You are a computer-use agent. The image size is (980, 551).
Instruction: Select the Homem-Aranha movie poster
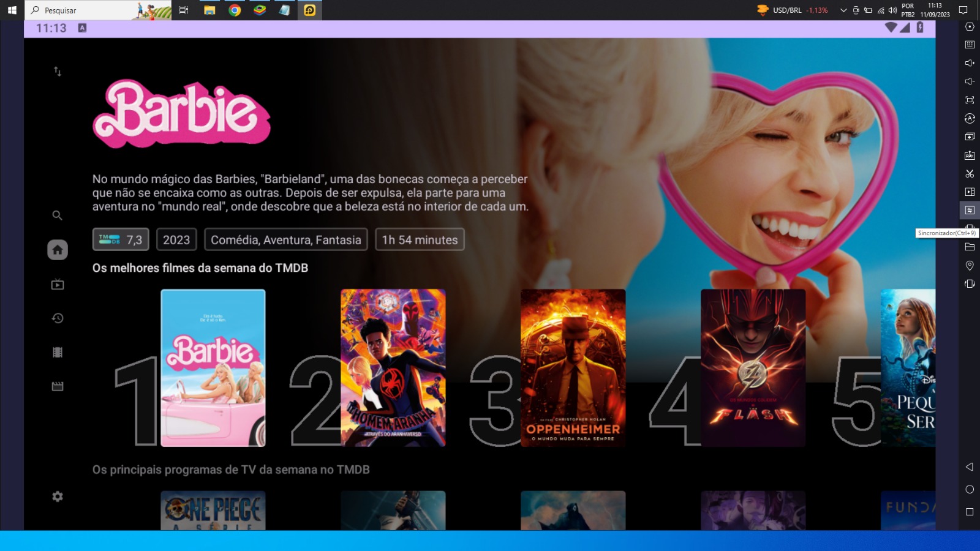coord(393,368)
